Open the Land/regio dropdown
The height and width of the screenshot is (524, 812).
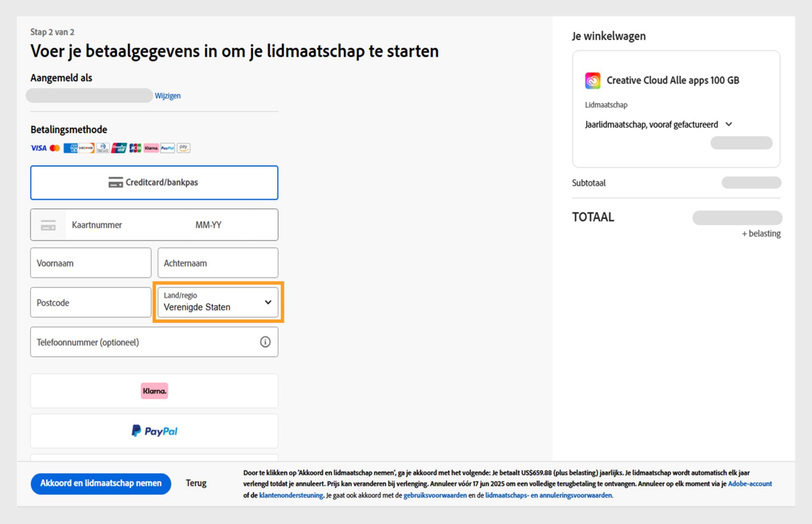pos(218,302)
